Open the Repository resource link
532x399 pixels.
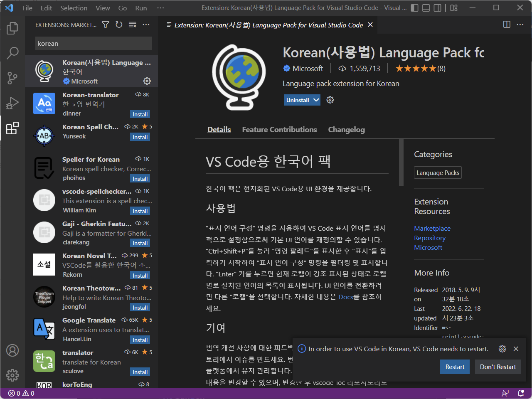pyautogui.click(x=430, y=238)
